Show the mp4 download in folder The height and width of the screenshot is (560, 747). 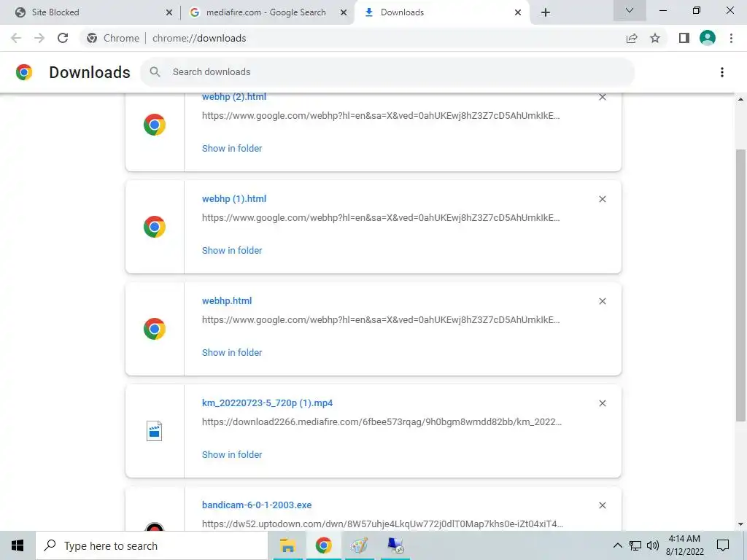232,454
